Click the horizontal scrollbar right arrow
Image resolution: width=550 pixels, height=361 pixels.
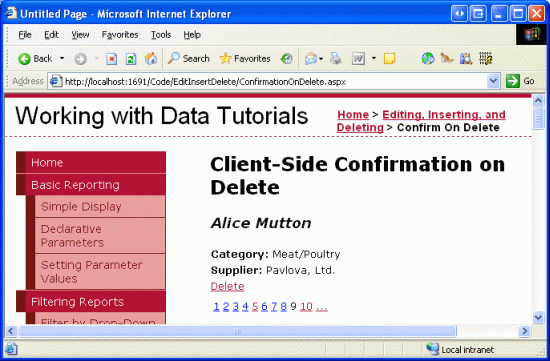(525, 331)
